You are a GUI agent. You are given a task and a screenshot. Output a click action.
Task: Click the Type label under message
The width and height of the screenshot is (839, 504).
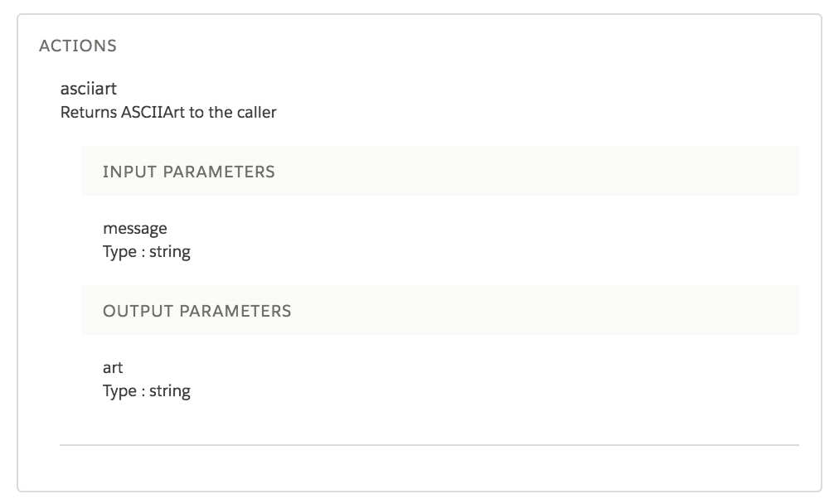119,252
